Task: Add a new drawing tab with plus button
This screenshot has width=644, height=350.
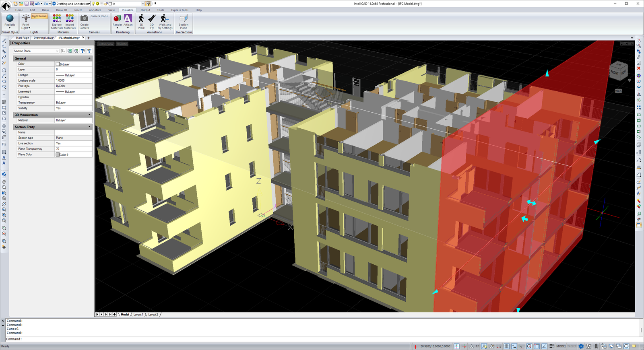Action: 89,38
